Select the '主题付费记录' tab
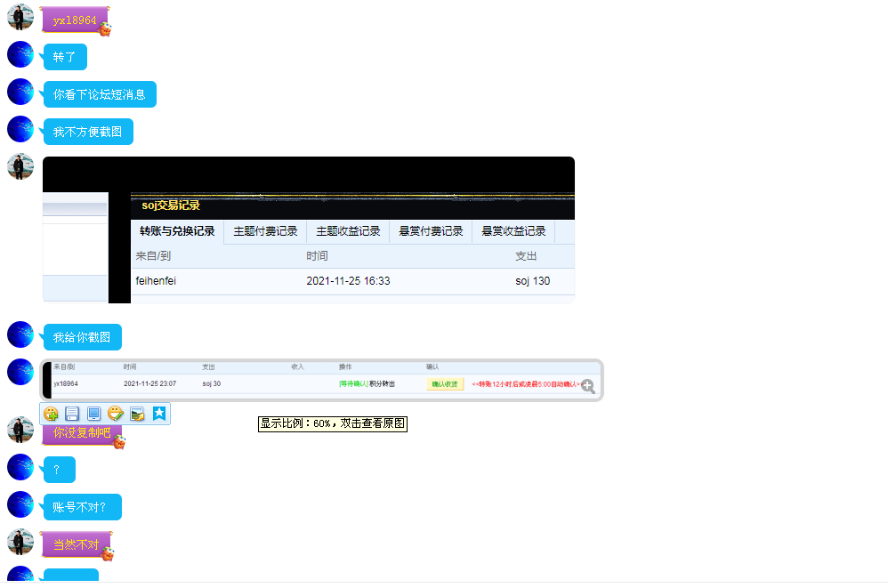 point(265,231)
